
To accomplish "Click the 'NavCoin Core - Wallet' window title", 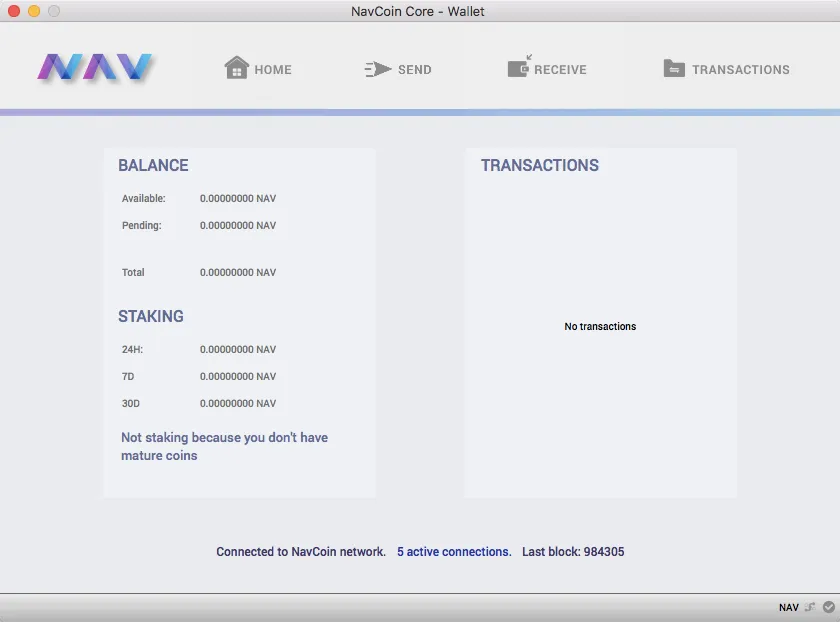I will coord(417,11).
